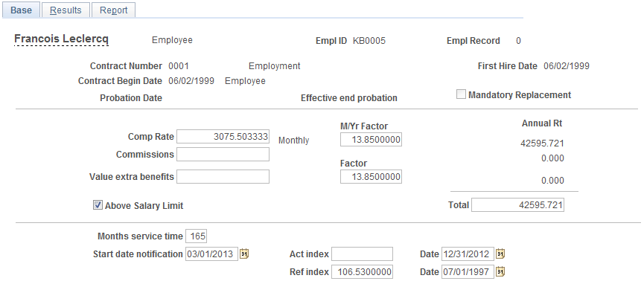Image resolution: width=644 pixels, height=284 pixels.
Task: Uncheck the Above Salary Limit checkbox
Action: pos(98,205)
